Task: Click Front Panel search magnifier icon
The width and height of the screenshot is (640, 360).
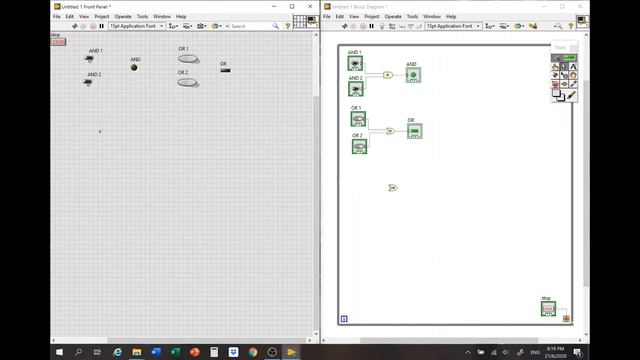Action: [276, 26]
